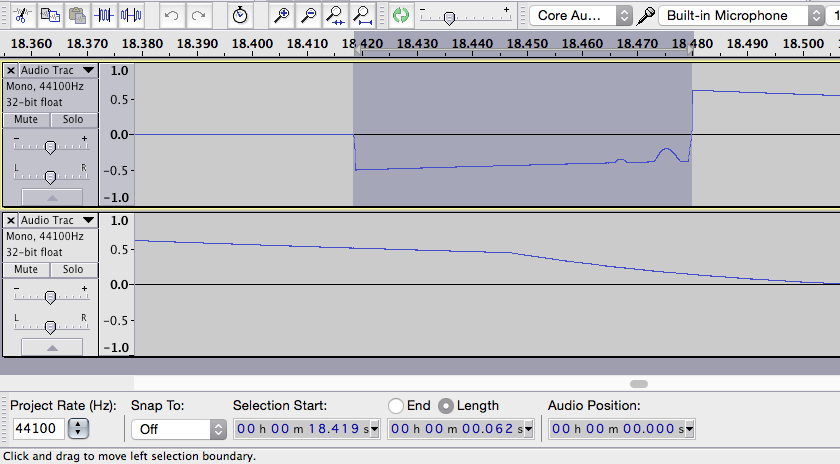Screen dimensions: 840x464
Task: Fit selection in window zoom icon
Action: coord(336,15)
